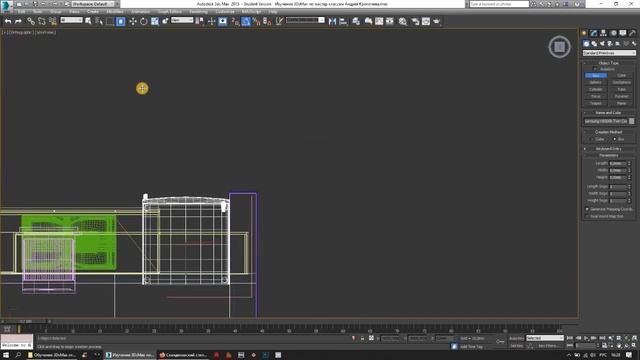Image resolution: width=640 pixels, height=360 pixels.
Task: Click the Teapot primitive button
Action: click(x=596, y=103)
